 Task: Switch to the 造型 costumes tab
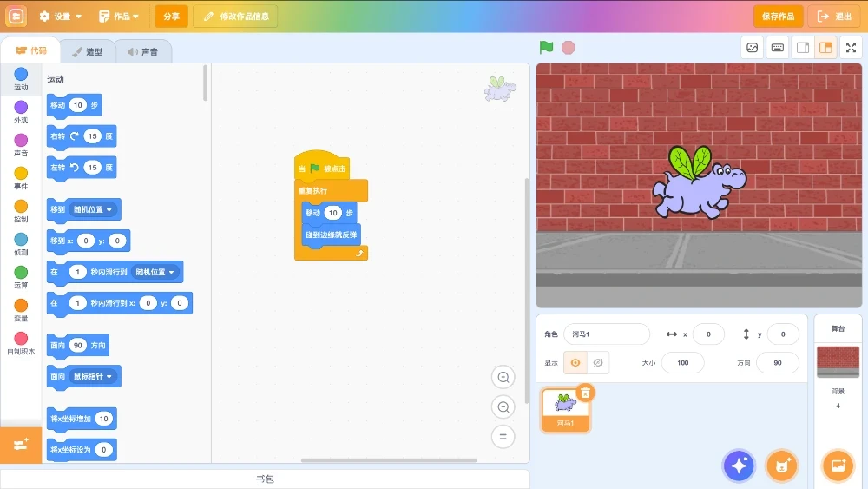click(x=88, y=51)
